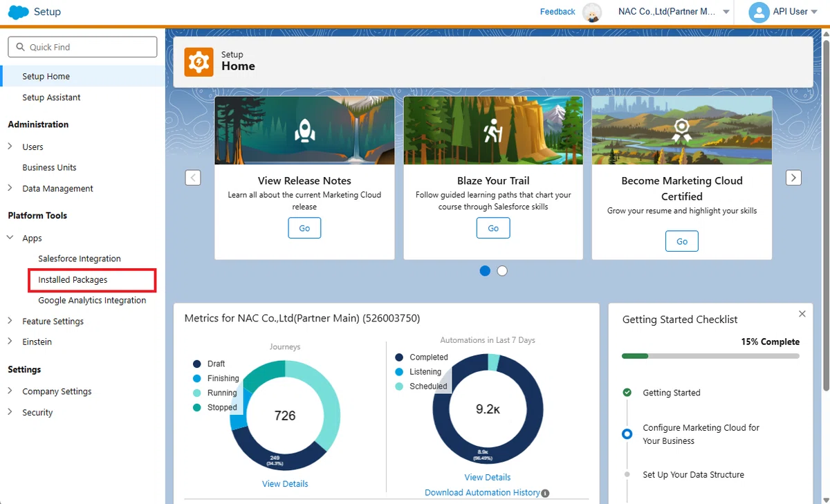Click Go under Blaze Your Trail
The image size is (830, 504).
(x=493, y=228)
